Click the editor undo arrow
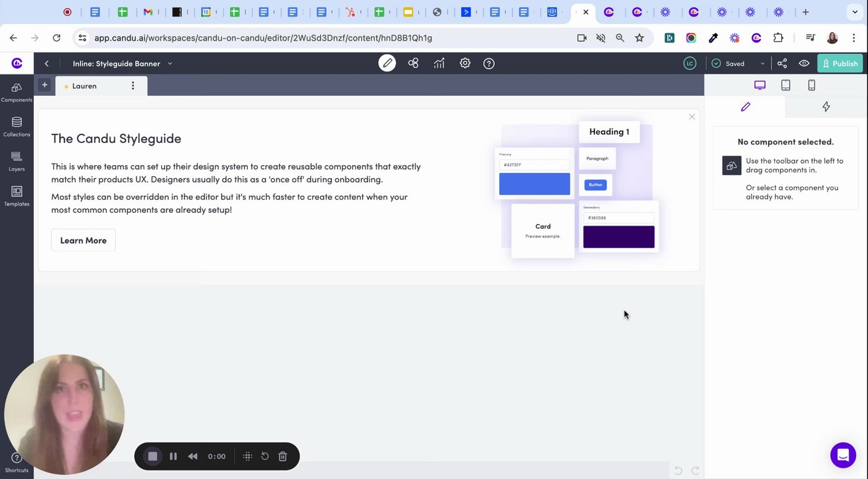 coord(678,470)
